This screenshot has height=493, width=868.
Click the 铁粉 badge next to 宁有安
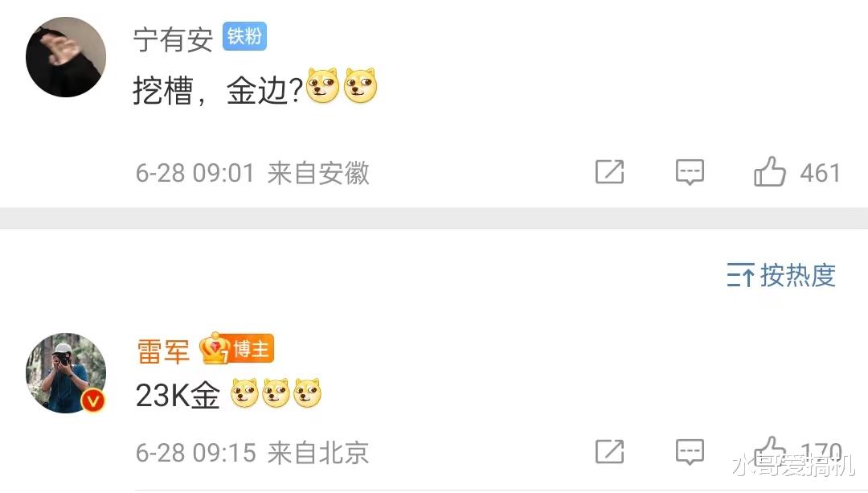click(x=244, y=36)
